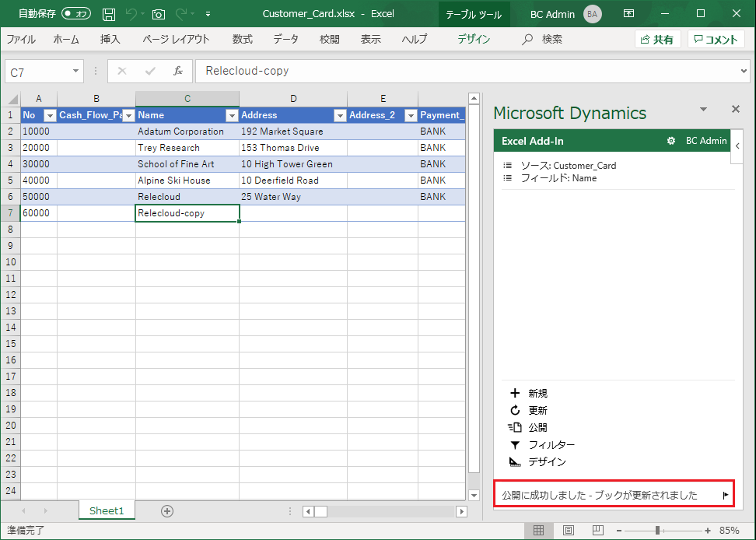Viewport: 756px width, 540px height.
Task: Select cell Trey Research
Action: pos(187,148)
